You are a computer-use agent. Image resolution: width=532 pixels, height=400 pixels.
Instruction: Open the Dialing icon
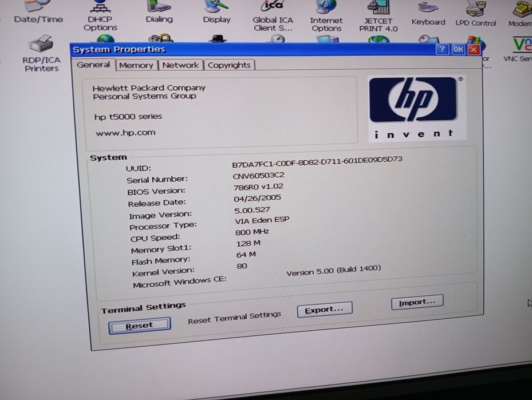point(159,12)
